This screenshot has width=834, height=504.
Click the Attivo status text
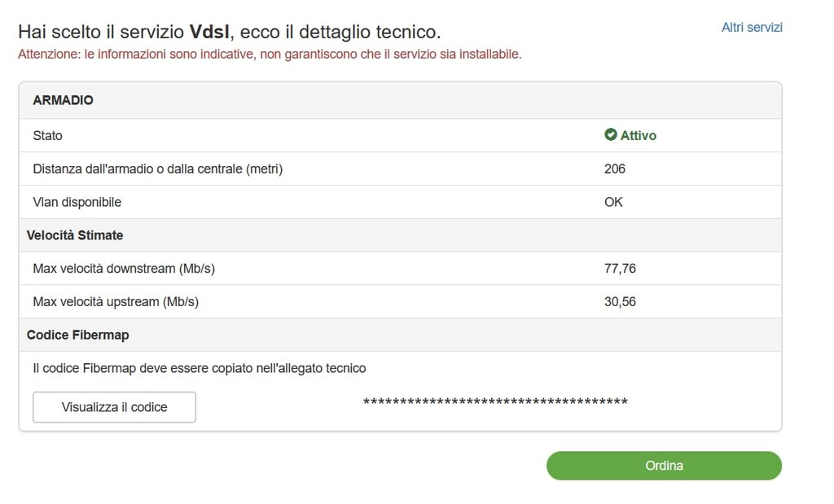(x=639, y=136)
